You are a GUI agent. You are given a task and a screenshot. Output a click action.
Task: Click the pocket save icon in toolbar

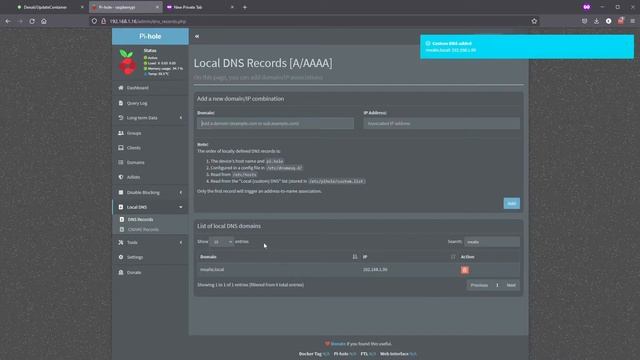(584, 21)
